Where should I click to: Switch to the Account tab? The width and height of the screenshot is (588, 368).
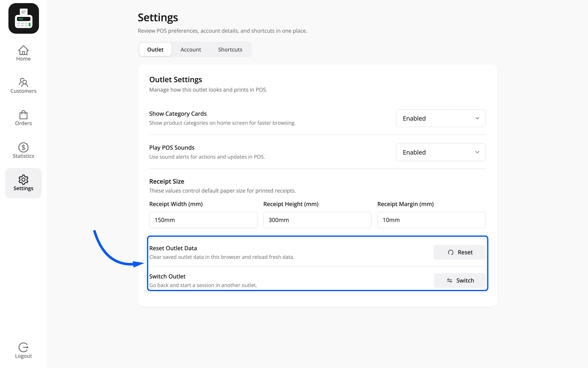pyautogui.click(x=191, y=49)
